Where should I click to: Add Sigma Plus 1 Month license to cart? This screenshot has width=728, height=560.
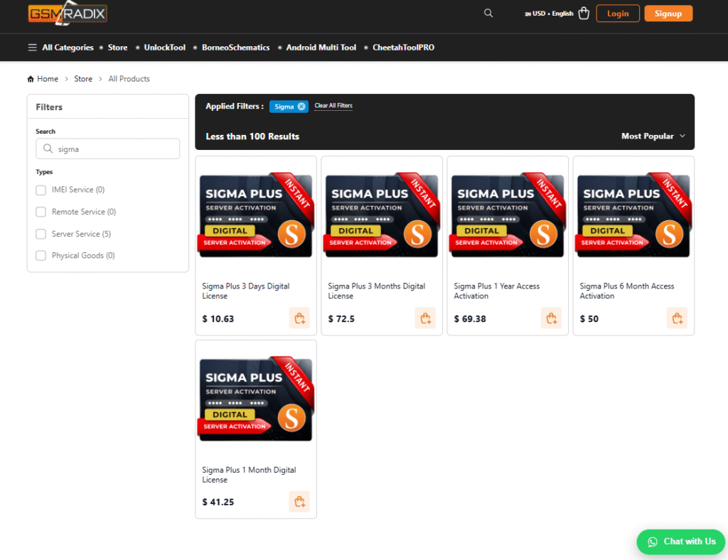299,502
